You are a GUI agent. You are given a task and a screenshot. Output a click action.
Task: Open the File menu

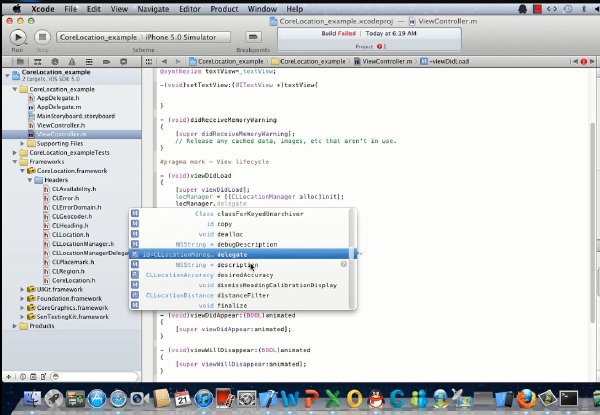(x=70, y=9)
